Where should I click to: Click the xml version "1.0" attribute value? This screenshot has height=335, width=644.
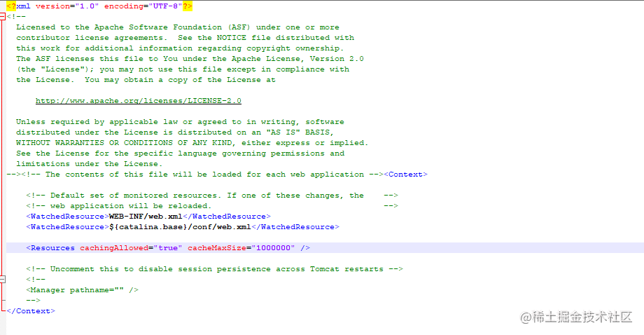(x=87, y=6)
